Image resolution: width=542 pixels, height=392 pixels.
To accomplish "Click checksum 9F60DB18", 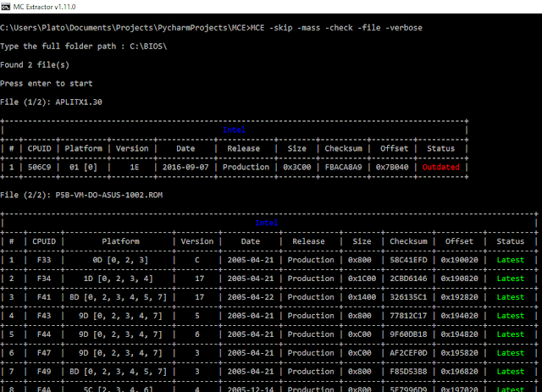I will point(408,334).
